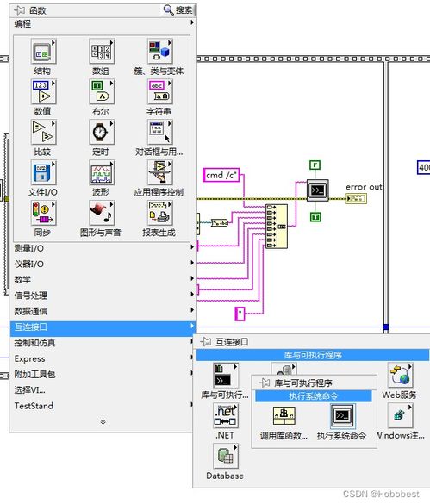Screen dimensions: 430x504
Task: Open the 结构 (Structures) palette icon
Action: pyautogui.click(x=43, y=52)
